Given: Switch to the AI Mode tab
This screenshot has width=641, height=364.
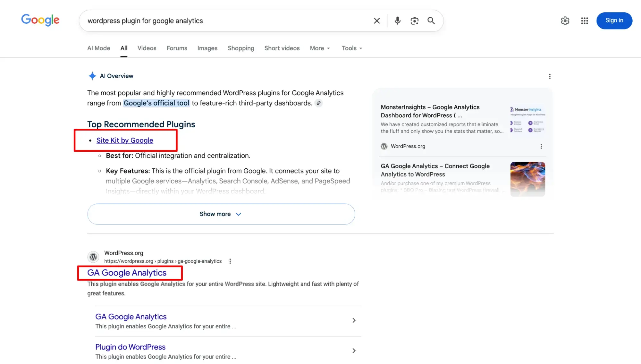Looking at the screenshot, I should [x=99, y=48].
